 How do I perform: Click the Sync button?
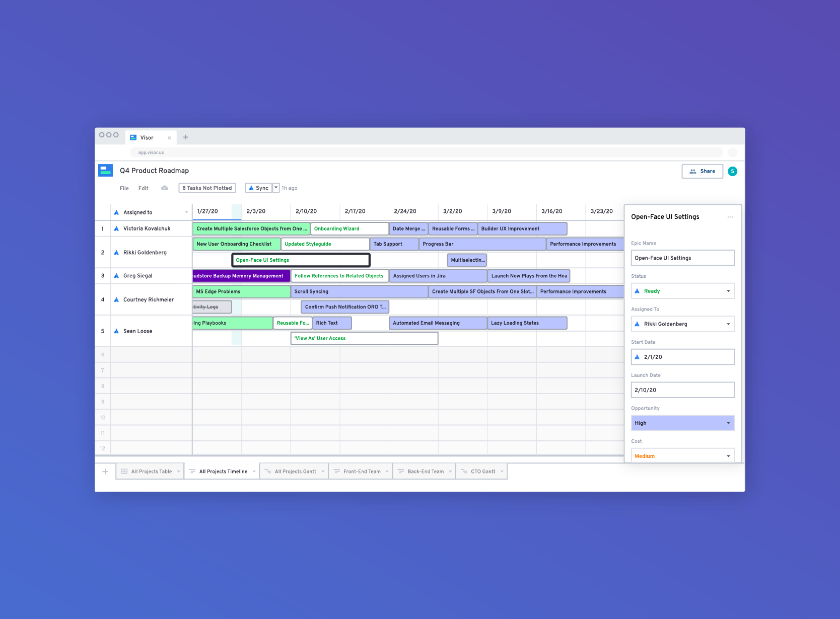pos(259,188)
